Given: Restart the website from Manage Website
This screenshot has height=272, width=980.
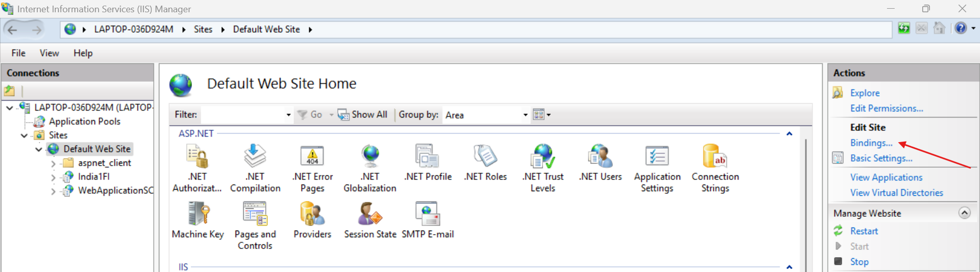Looking at the screenshot, I should click(x=864, y=231).
